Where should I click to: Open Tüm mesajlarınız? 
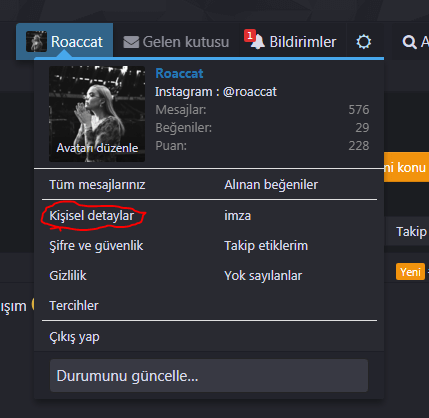(x=97, y=185)
